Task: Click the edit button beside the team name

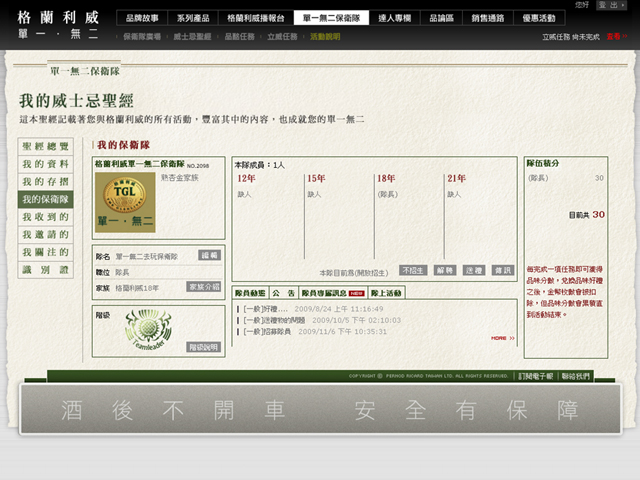Action: (x=210, y=256)
